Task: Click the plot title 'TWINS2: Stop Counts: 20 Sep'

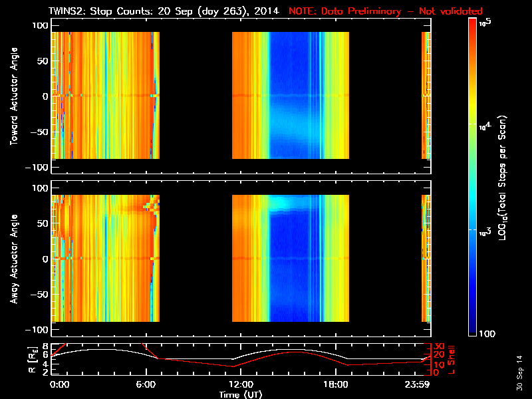Action: 121,11
